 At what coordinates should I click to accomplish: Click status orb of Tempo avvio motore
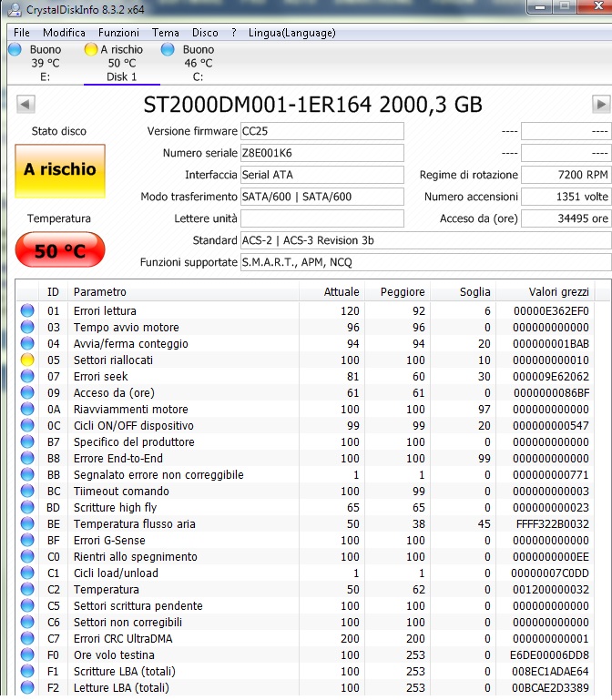click(27, 327)
